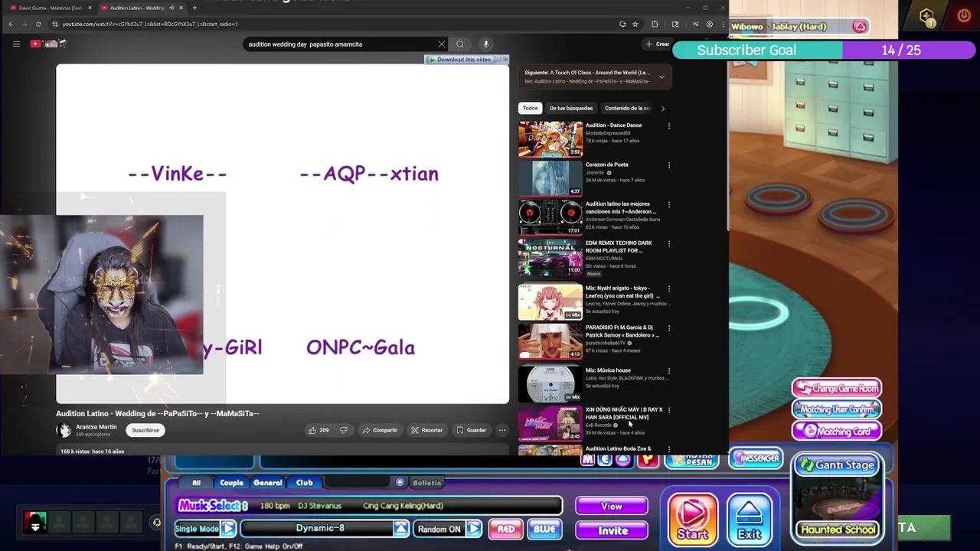Open more actions ellipsis beside Guardar

[502, 430]
